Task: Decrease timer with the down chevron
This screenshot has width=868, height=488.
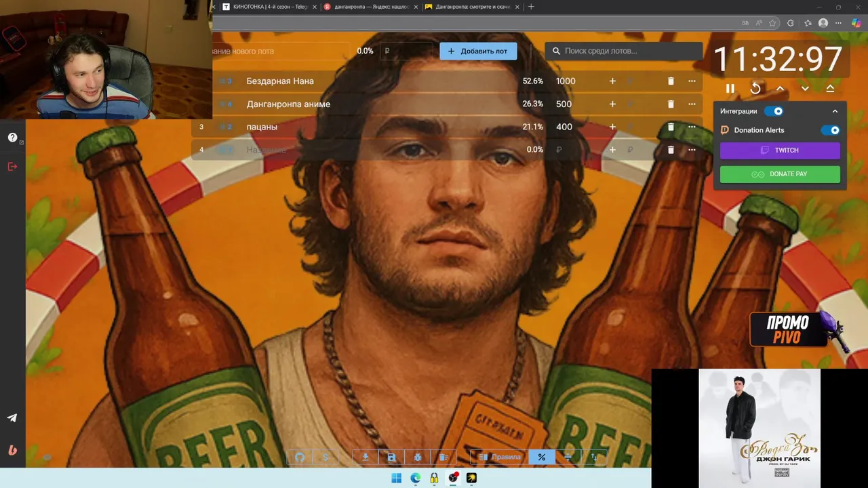Action: pyautogui.click(x=805, y=89)
